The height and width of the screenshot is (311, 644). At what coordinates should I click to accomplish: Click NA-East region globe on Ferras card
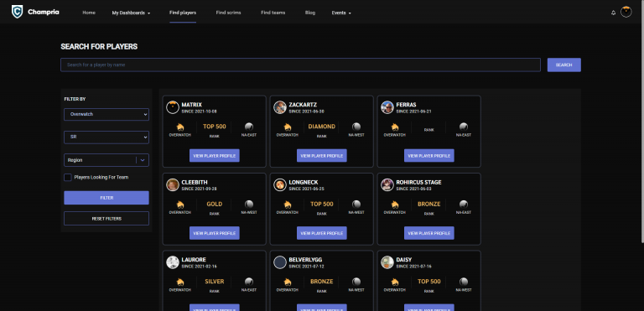[464, 127]
